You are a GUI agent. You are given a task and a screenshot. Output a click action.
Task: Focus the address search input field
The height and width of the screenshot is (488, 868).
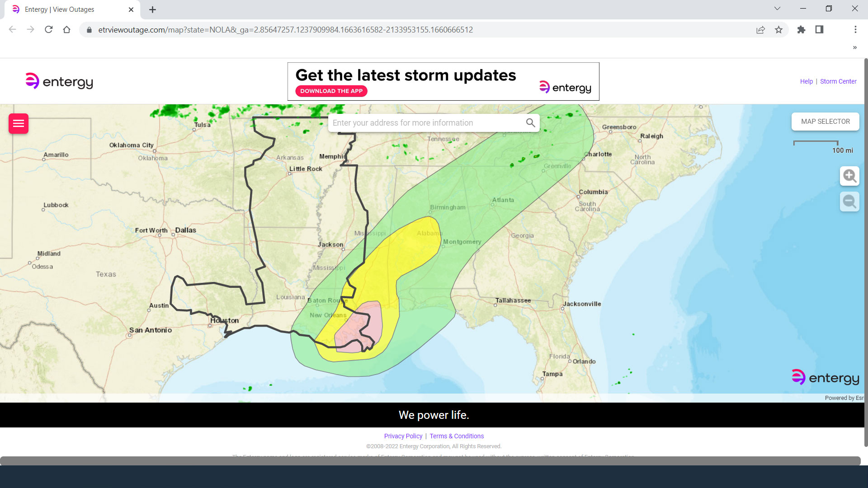pos(427,123)
